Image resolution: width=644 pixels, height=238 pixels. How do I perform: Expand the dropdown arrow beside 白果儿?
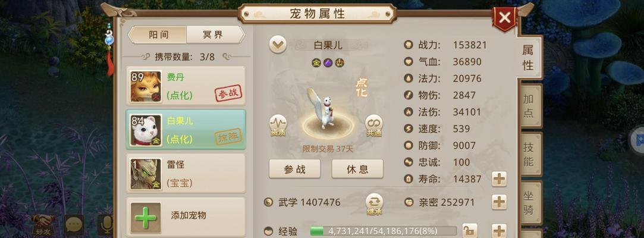click(x=278, y=45)
